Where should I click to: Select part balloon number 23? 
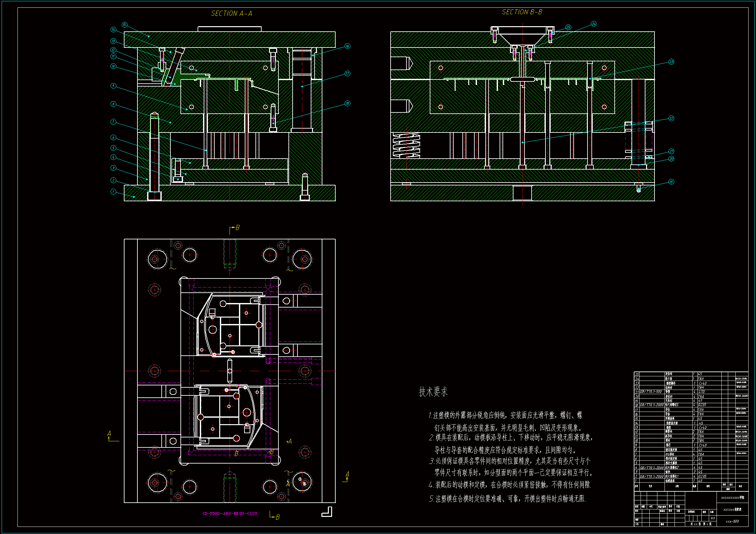pyautogui.click(x=671, y=62)
